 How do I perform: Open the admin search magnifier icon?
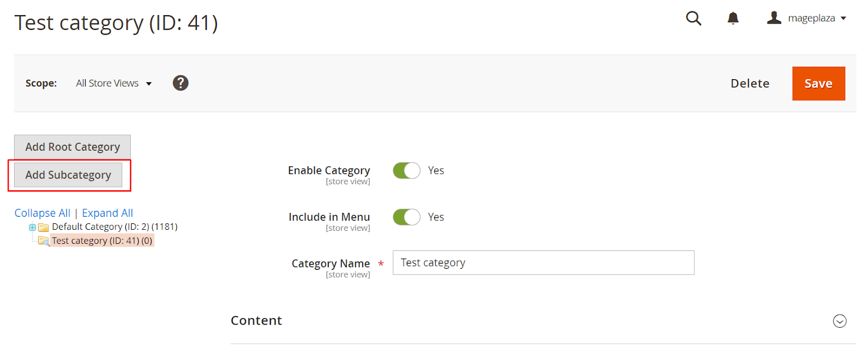click(693, 18)
